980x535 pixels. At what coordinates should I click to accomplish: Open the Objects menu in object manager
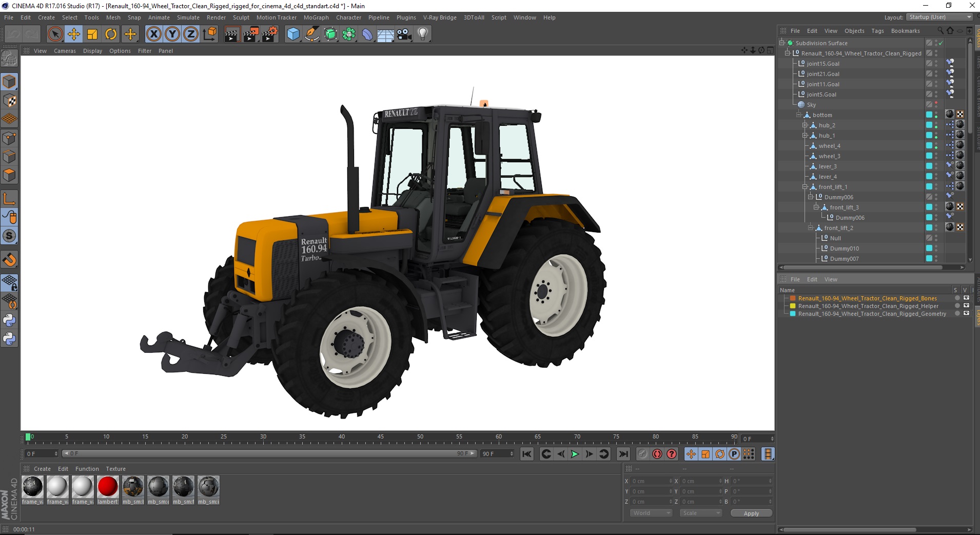tap(854, 31)
